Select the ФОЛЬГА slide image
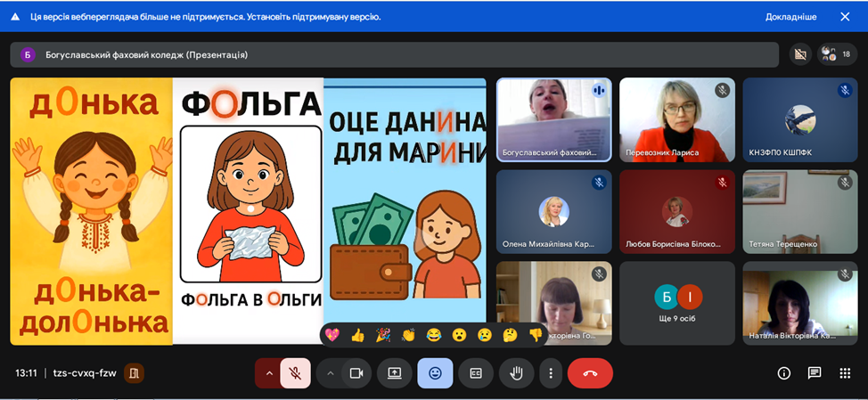Viewport: 868px width, 400px height. pyautogui.click(x=248, y=211)
